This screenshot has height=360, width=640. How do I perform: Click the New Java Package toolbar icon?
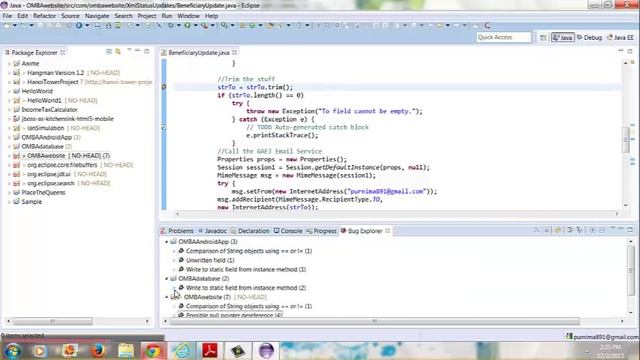click(x=242, y=25)
